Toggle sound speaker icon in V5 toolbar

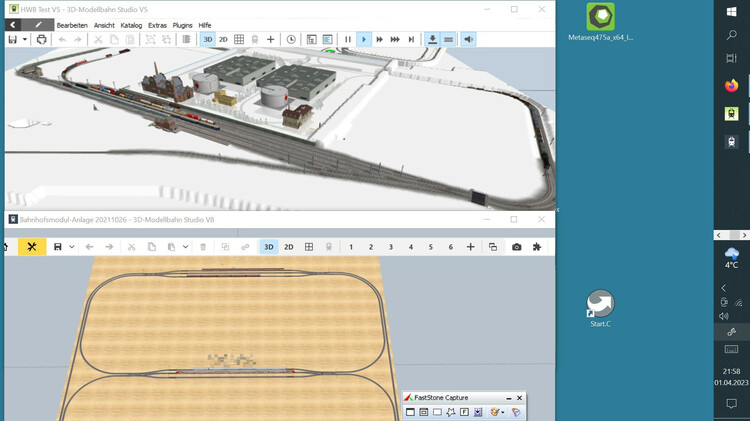[x=468, y=39]
